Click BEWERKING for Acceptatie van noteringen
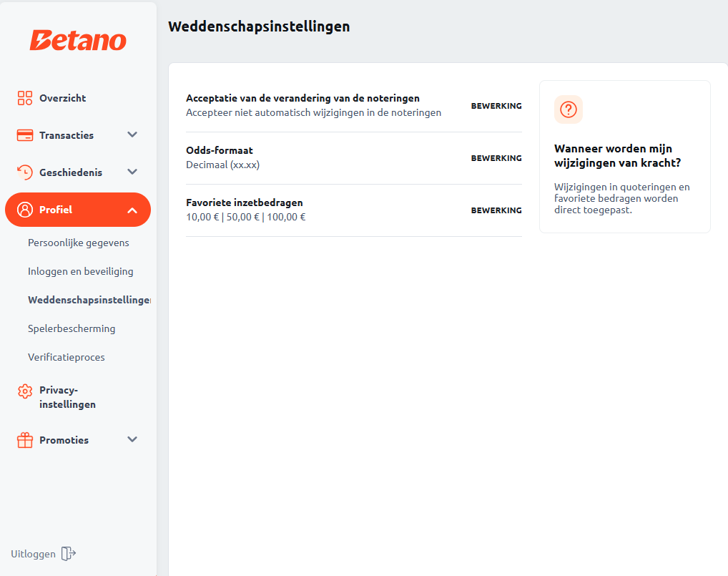 (496, 106)
